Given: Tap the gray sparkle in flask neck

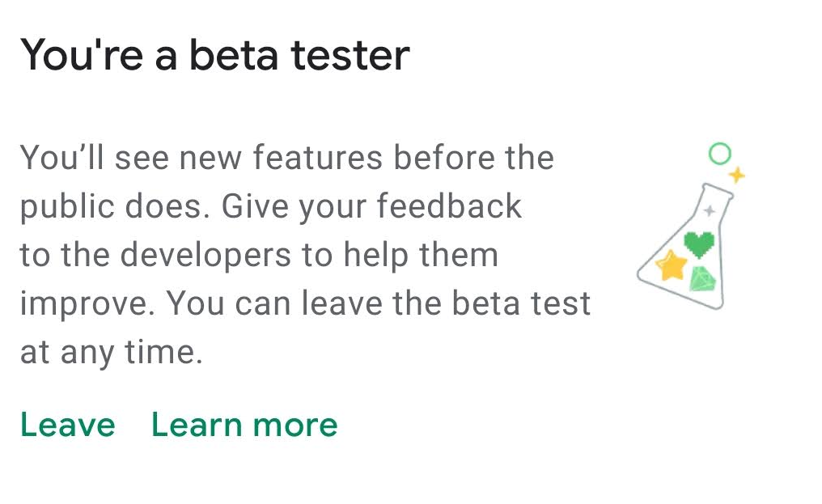Looking at the screenshot, I should coord(710,211).
